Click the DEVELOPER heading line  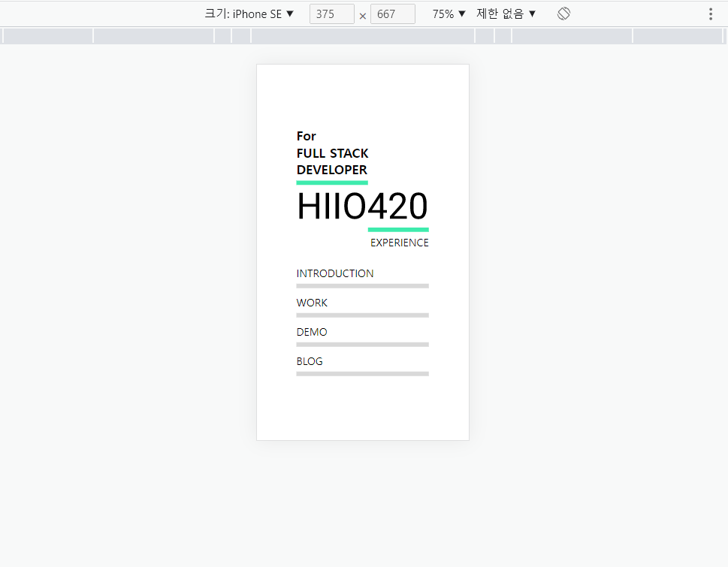(332, 170)
